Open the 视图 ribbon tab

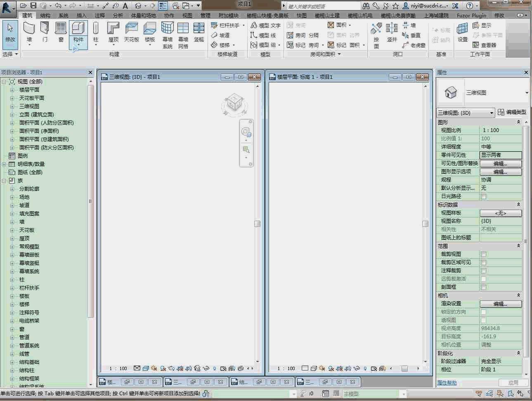point(187,15)
